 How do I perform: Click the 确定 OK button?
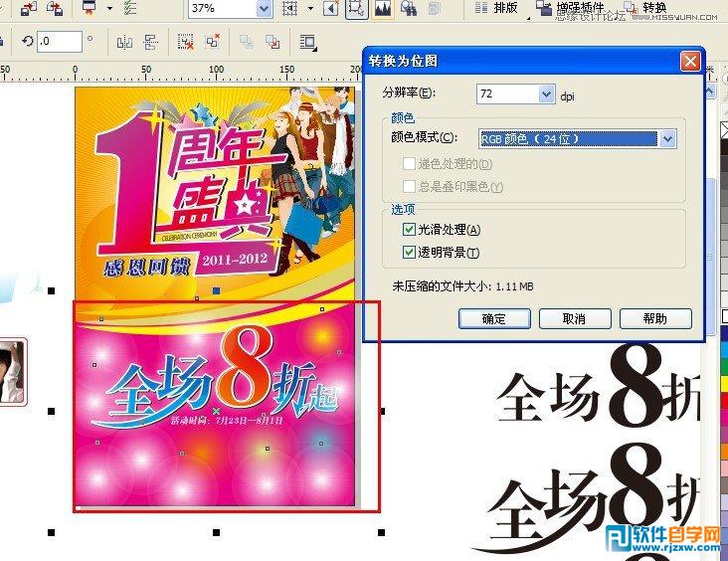[494, 318]
